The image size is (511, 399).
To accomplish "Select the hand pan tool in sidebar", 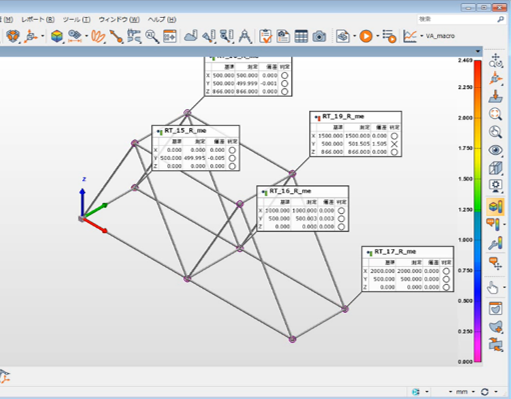I will [x=493, y=288].
